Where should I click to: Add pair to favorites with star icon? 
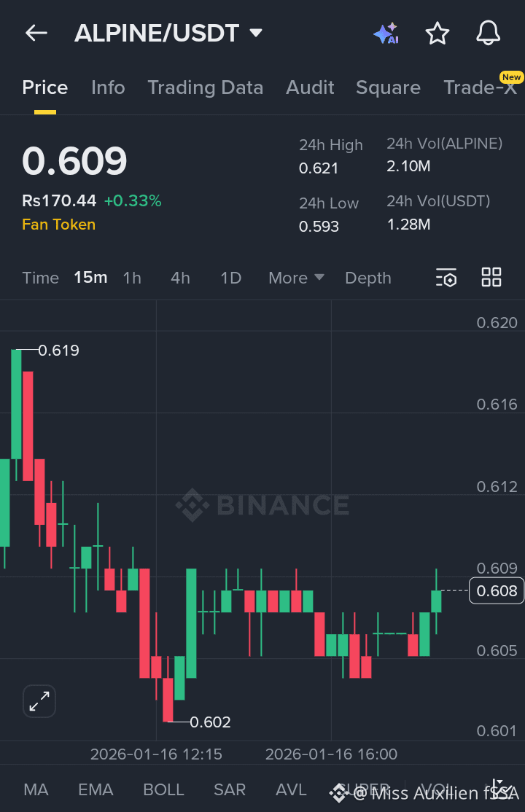pyautogui.click(x=437, y=34)
